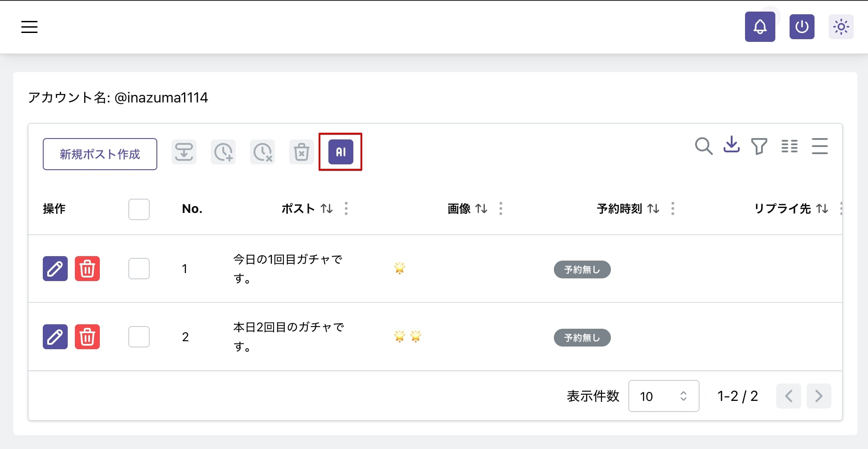Open the row density lines menu
868x449 pixels.
pyautogui.click(x=820, y=146)
